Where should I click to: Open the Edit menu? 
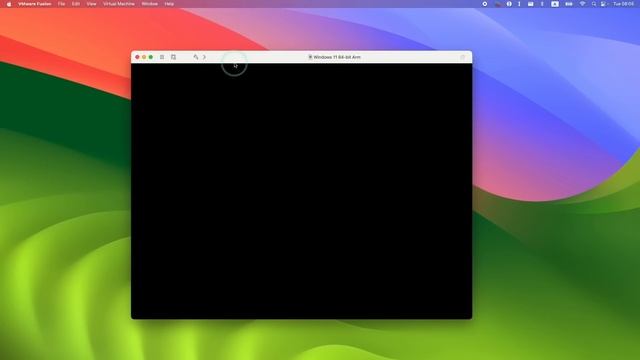coord(76,4)
